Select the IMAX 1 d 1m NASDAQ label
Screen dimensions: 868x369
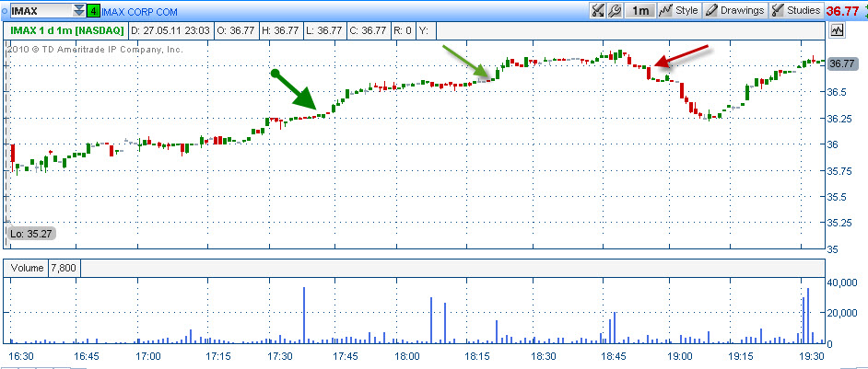tap(65, 31)
